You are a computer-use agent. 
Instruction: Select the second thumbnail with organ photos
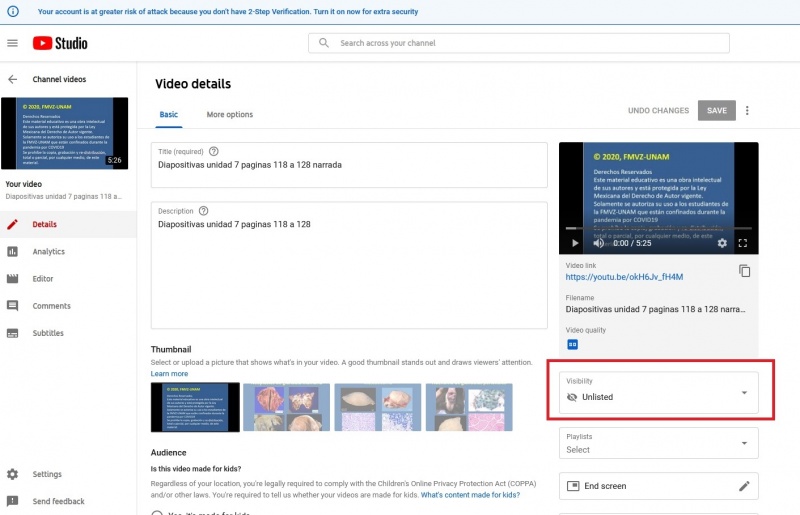pos(286,407)
